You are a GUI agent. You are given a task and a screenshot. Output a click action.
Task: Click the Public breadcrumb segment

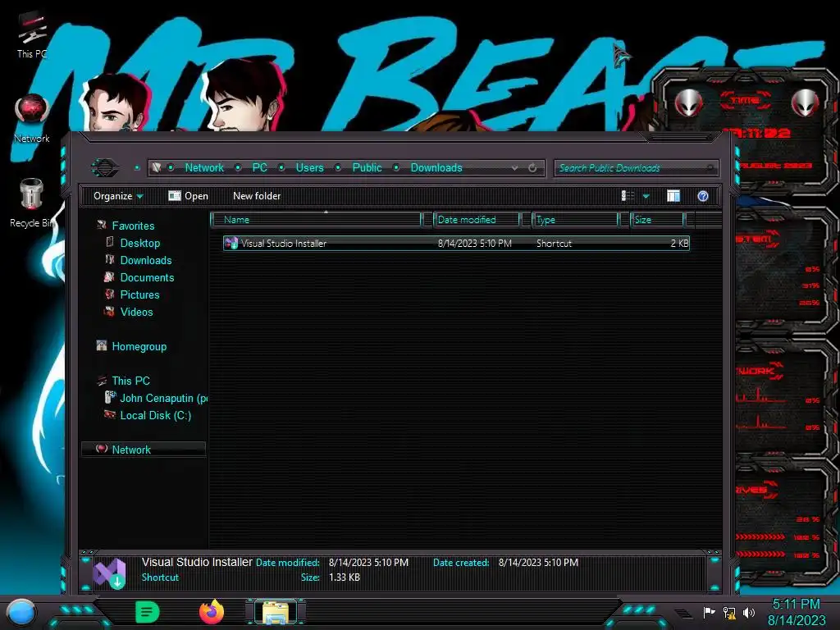pos(367,167)
